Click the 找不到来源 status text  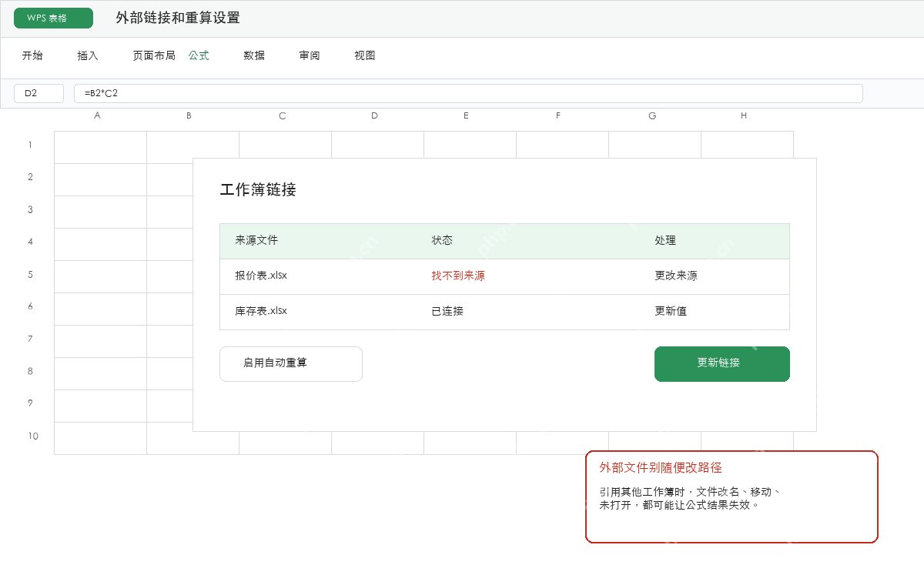point(458,276)
